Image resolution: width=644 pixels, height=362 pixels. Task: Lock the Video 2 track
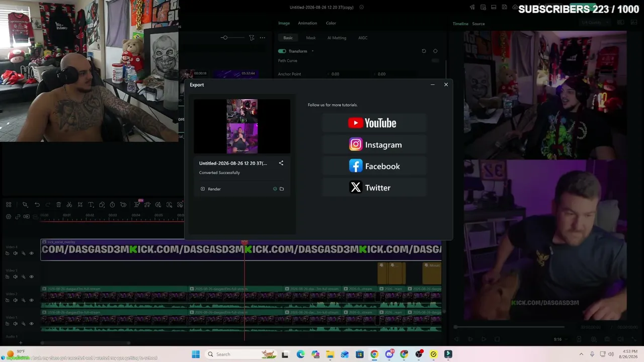[x=7, y=300]
